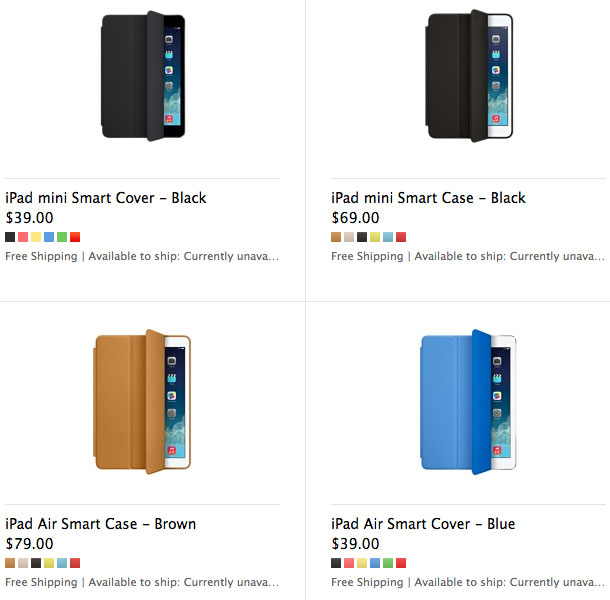Viewport: 610px width, 600px height.
Task: Choose green swatch for iPad mini Smart Cover
Action: (x=62, y=237)
